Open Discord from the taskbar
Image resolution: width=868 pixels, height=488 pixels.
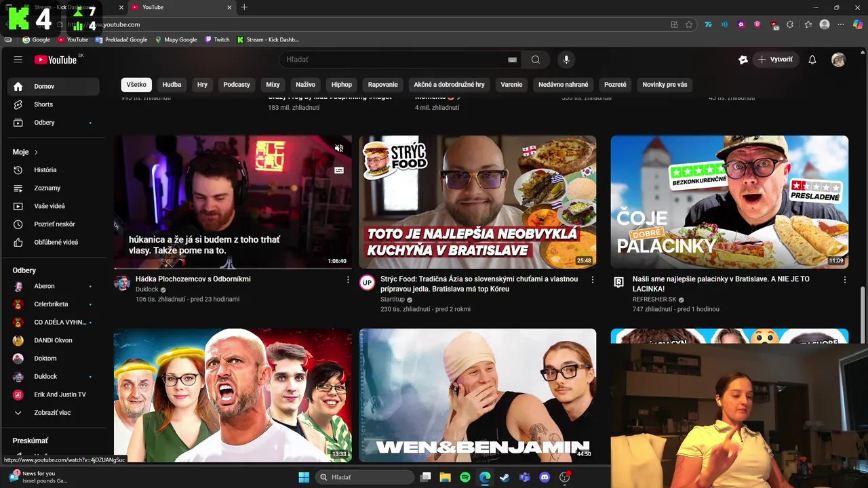coord(545,477)
